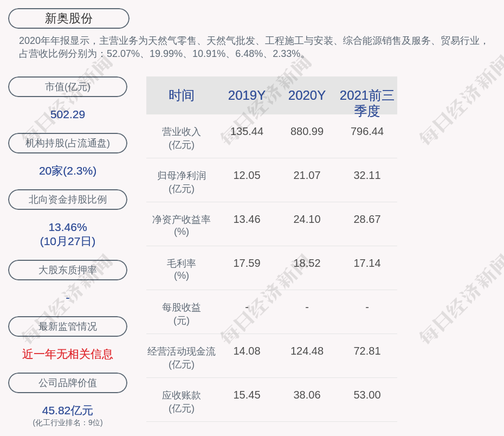Select the 796.44 revenue cell
The width and height of the screenshot is (504, 436).
[x=367, y=132]
